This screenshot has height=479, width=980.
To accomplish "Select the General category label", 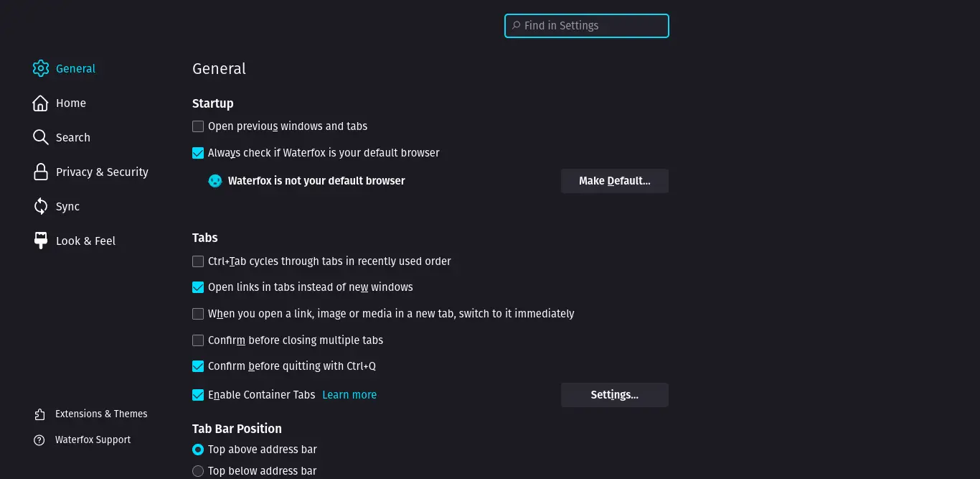I will (x=75, y=69).
